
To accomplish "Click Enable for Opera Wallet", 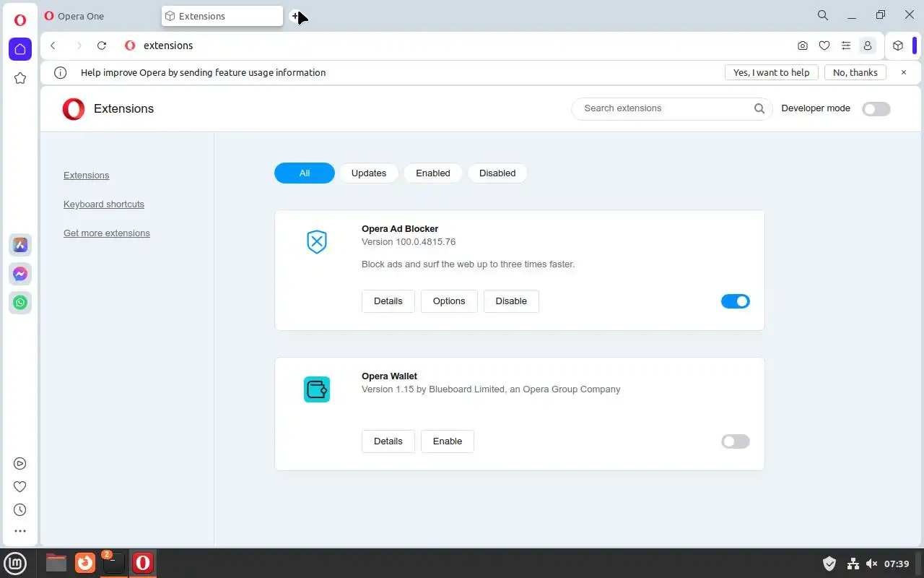I will (x=448, y=441).
